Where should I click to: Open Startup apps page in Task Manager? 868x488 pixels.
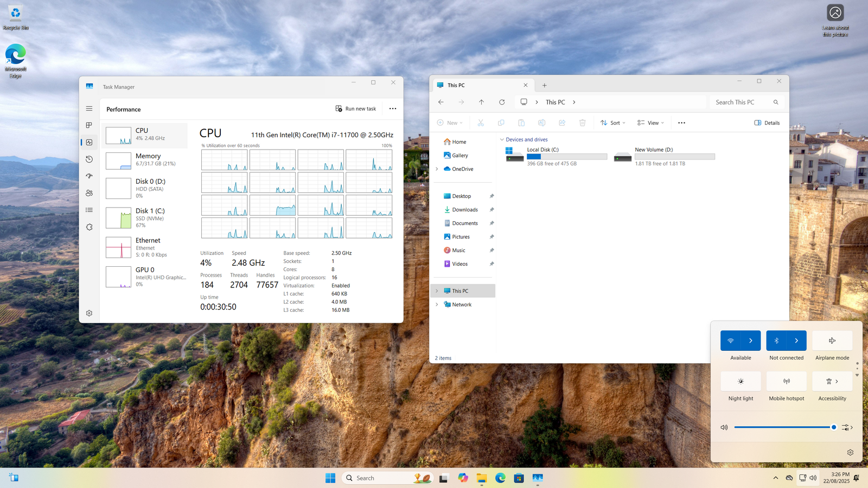(x=89, y=176)
